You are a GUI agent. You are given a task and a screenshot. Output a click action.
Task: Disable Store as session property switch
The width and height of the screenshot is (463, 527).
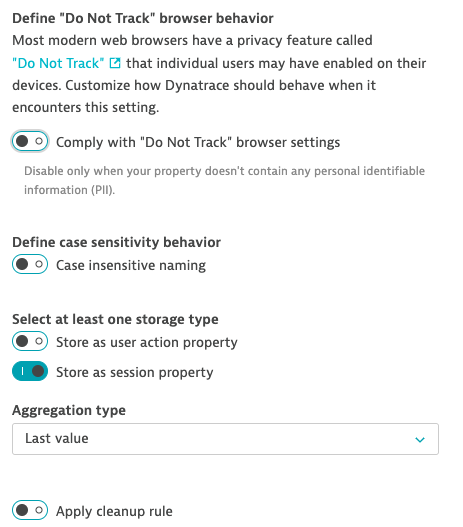30,371
